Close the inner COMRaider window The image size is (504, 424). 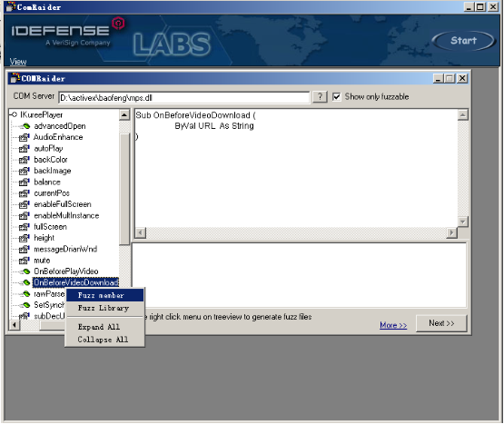click(462, 78)
